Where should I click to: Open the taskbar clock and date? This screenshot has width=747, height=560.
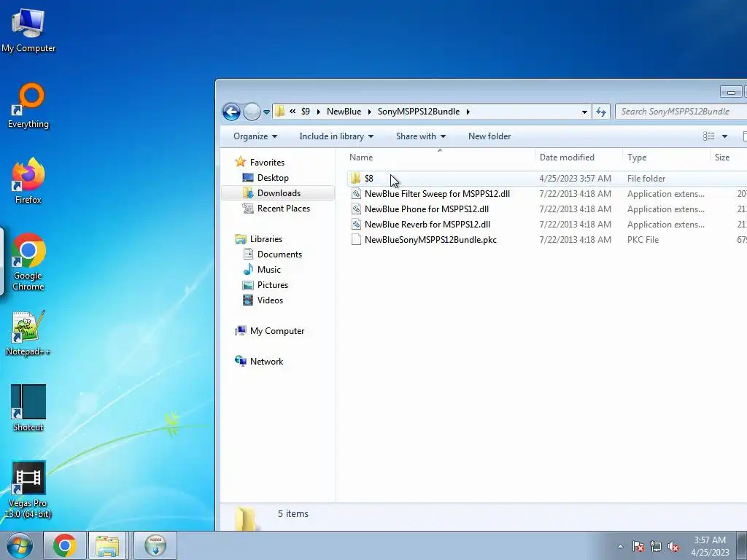[710, 546]
